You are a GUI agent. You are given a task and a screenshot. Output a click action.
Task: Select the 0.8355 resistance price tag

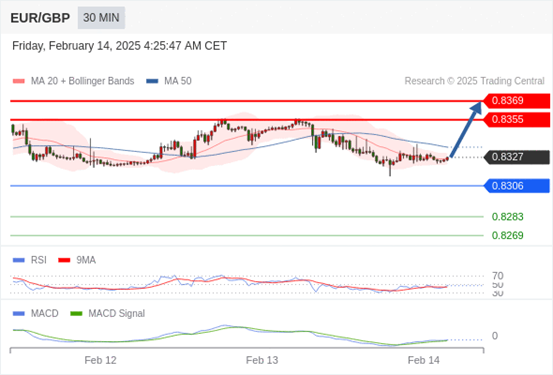(516, 120)
